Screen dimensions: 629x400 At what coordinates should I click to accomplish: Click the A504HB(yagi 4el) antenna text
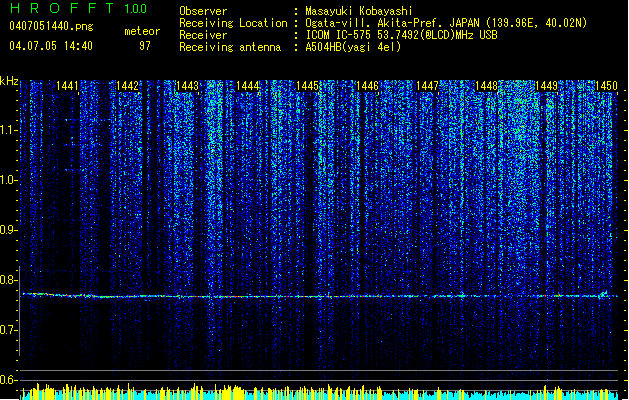[353, 47]
